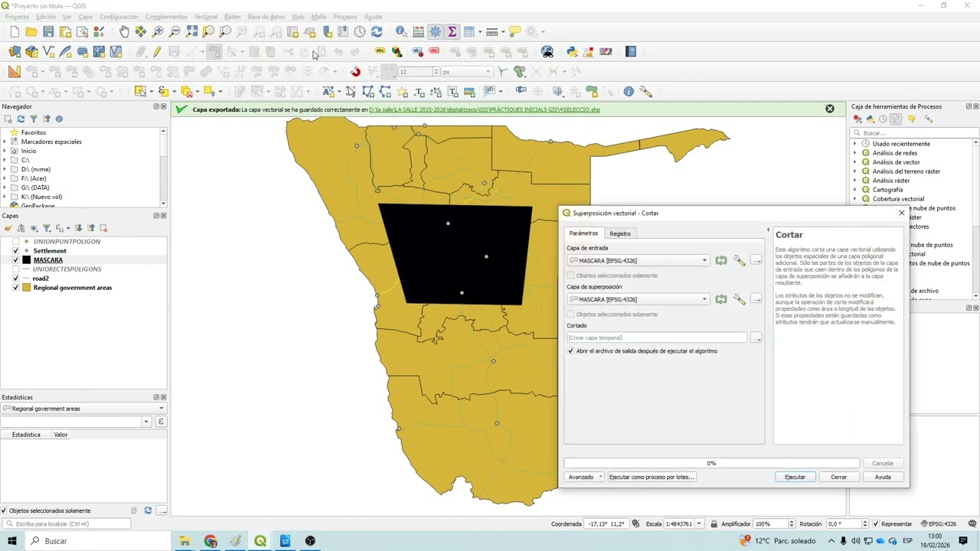Click the MASCARA black color swatch
The image size is (980, 551).
click(x=27, y=260)
